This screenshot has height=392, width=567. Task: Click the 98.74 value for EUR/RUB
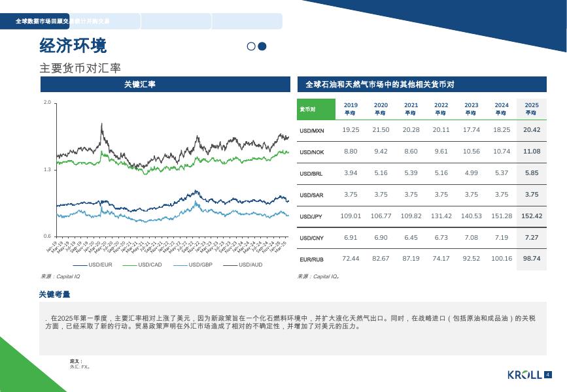click(532, 259)
